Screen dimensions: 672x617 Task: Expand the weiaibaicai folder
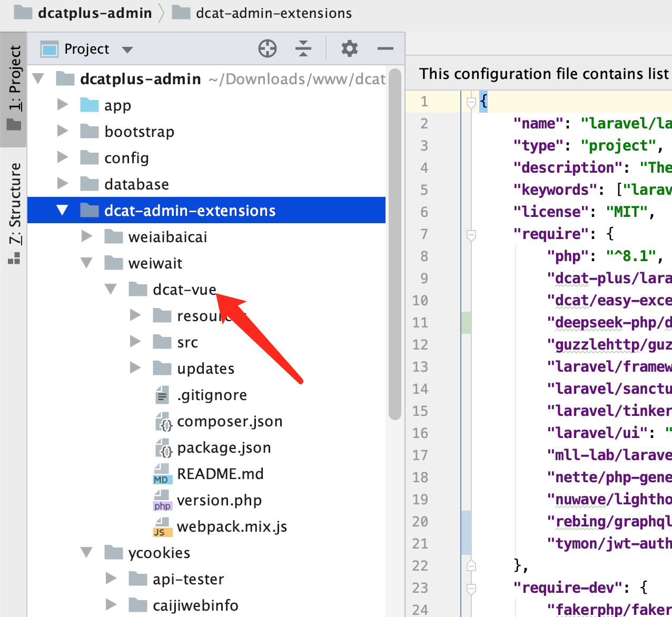tap(86, 236)
